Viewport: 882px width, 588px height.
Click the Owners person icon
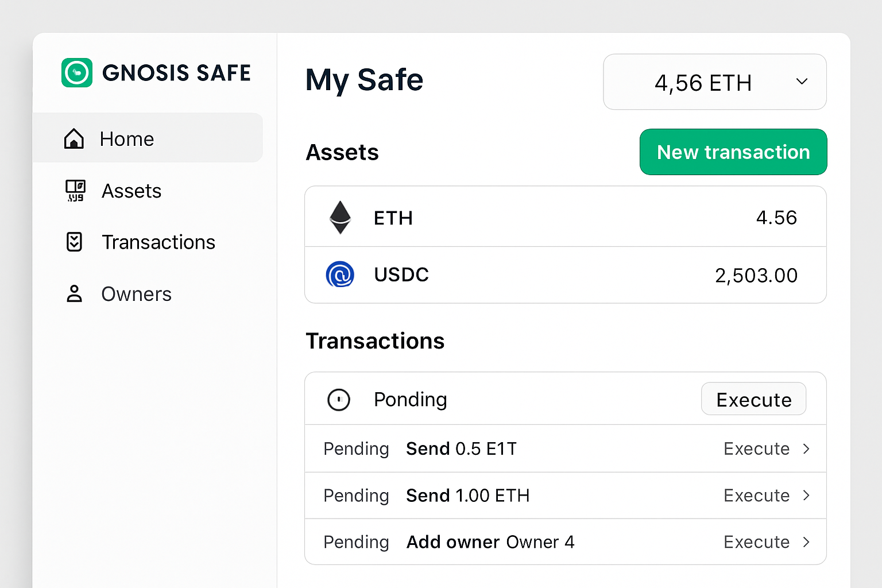74,293
